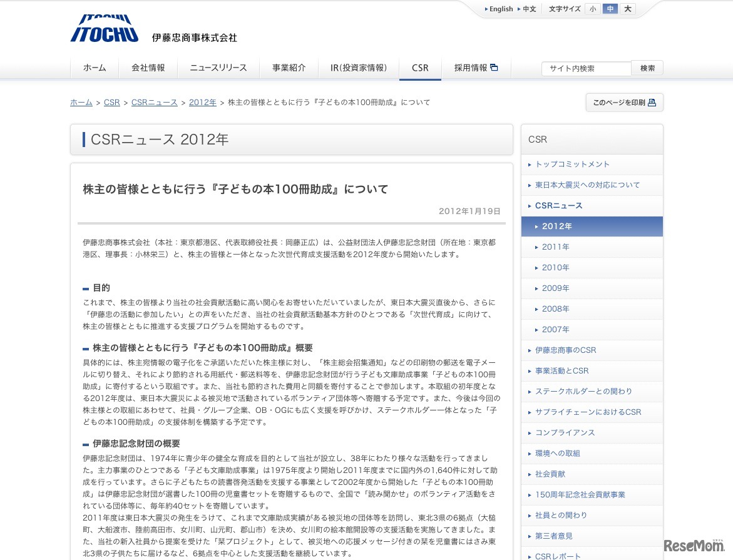Viewport: 733px width, 560px height.
Task: Go to ホーム in the breadcrumb
Action: (x=81, y=103)
